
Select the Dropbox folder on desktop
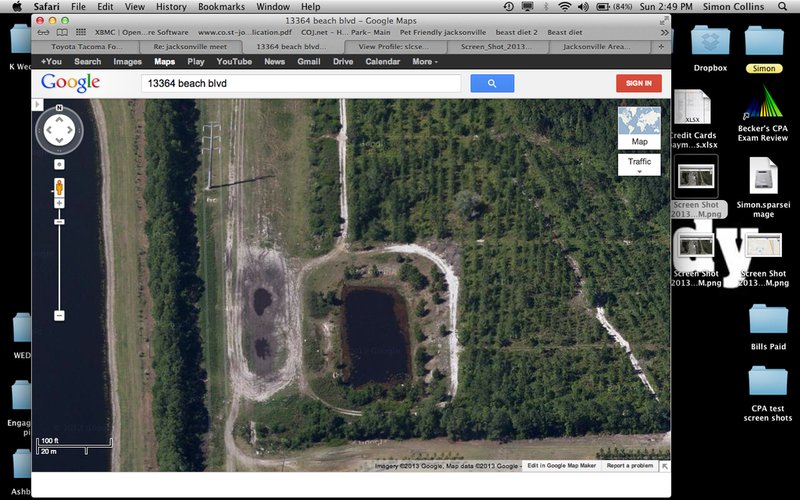pos(710,48)
